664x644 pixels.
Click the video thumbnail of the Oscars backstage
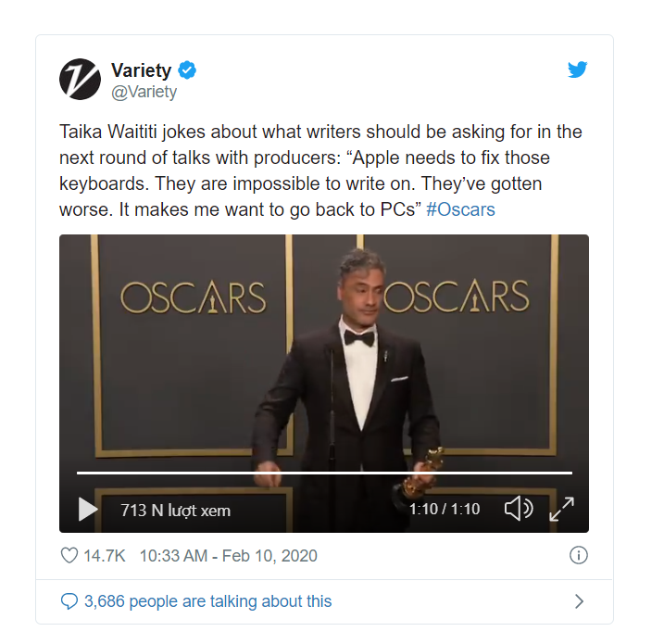pyautogui.click(x=324, y=352)
